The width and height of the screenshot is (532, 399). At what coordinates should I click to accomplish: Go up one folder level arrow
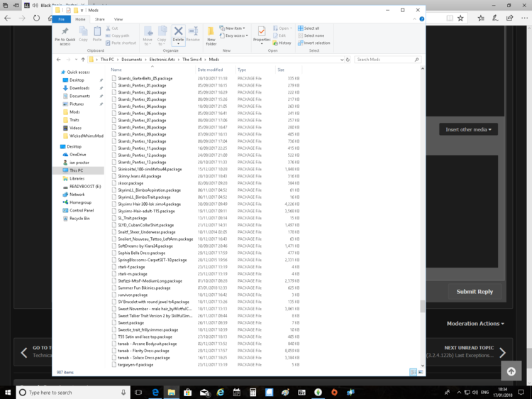[83, 60]
